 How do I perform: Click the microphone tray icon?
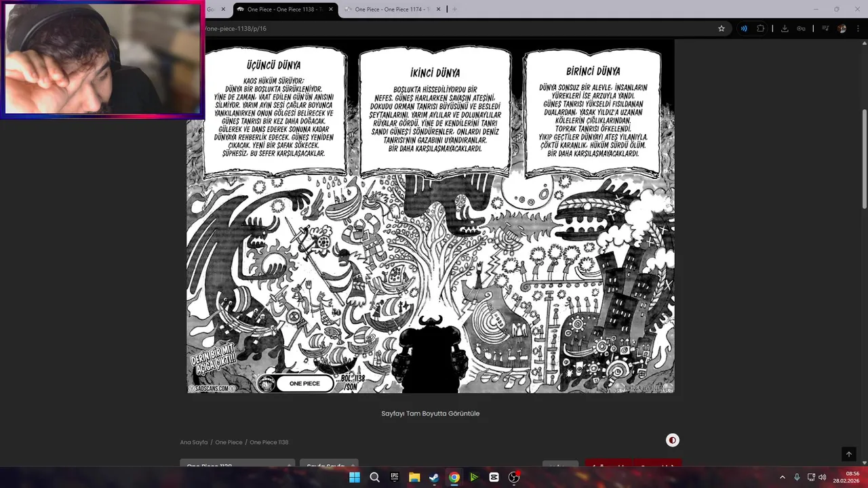click(797, 477)
